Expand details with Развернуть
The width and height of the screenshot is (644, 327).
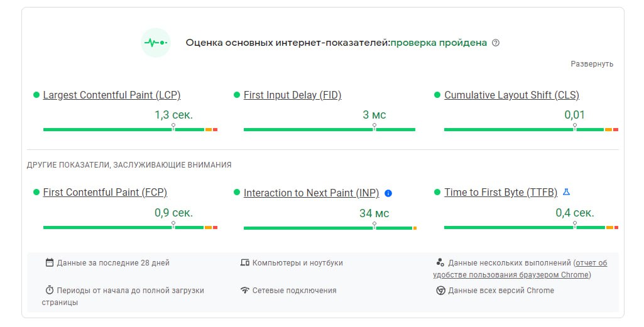[x=592, y=63]
